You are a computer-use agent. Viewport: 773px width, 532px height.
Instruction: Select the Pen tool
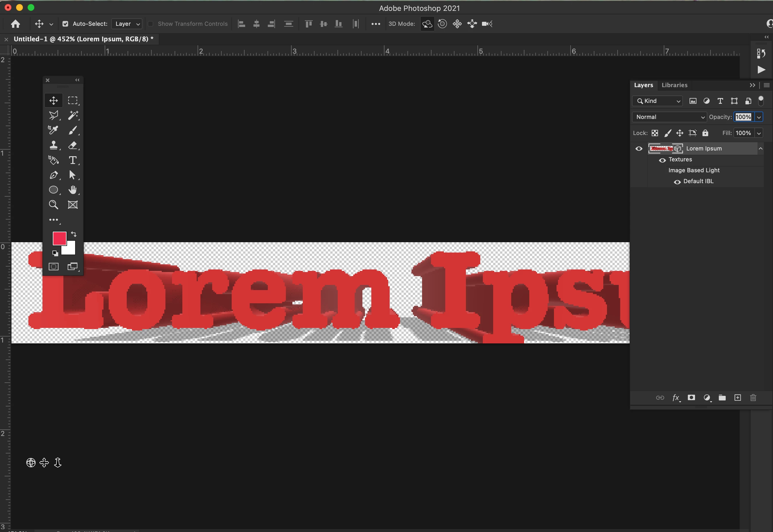tap(53, 175)
